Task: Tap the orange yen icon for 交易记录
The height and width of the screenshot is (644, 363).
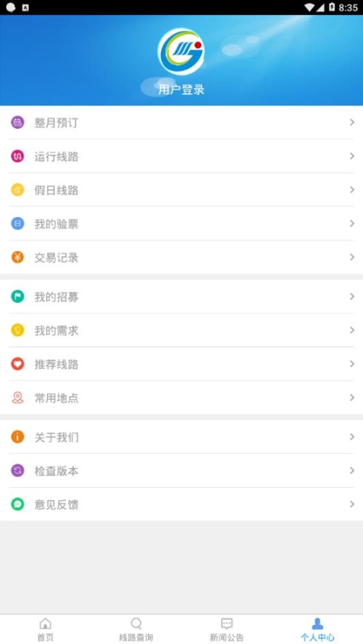Action: coord(17,257)
